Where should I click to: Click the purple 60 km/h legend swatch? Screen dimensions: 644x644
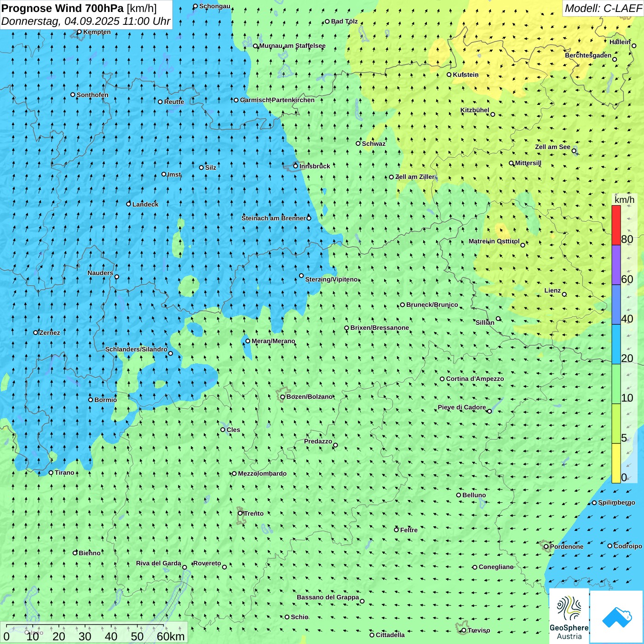pyautogui.click(x=616, y=265)
